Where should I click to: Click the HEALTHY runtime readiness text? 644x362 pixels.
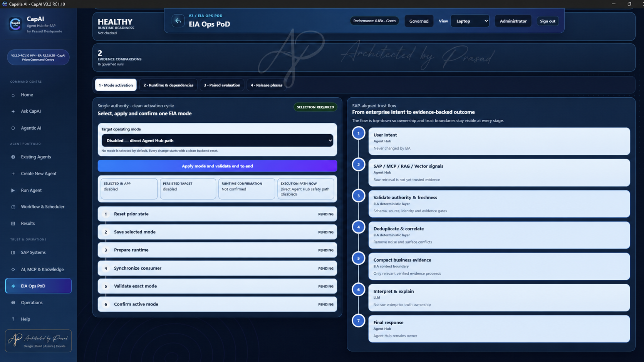[x=115, y=22]
